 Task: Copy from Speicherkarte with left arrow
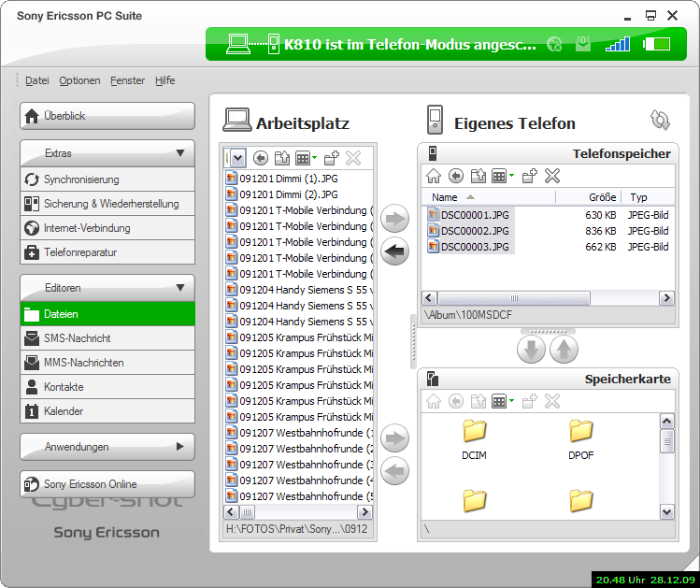point(394,470)
